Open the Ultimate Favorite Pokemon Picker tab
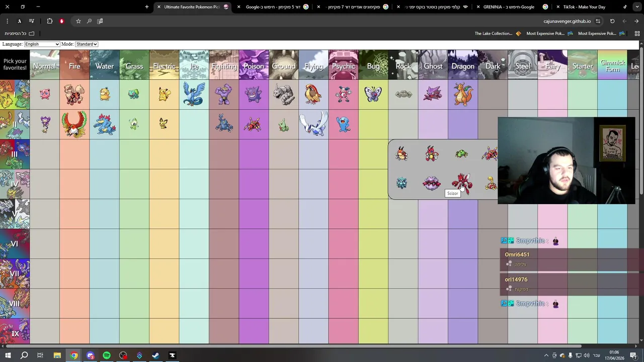Screen dimensions: 644x362 click(192, 7)
